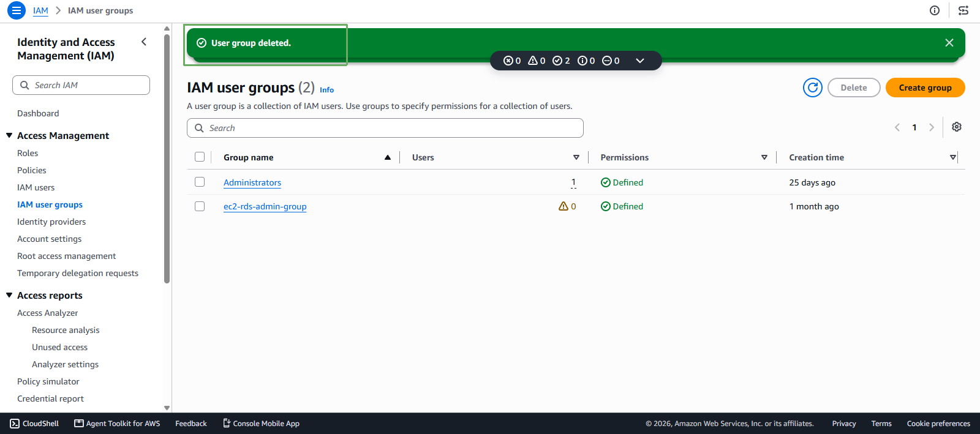This screenshot has height=434, width=980.
Task: Open Agent Toolkit for AWS
Action: [117, 424]
